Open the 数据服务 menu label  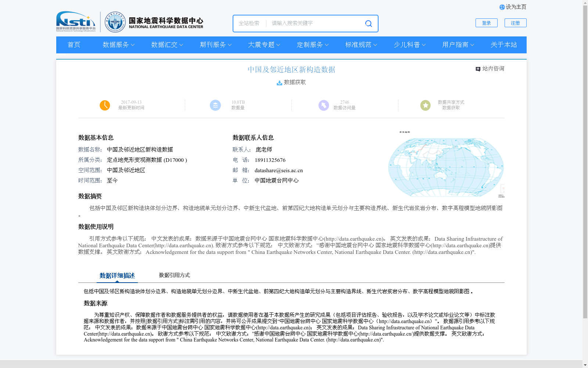(116, 45)
